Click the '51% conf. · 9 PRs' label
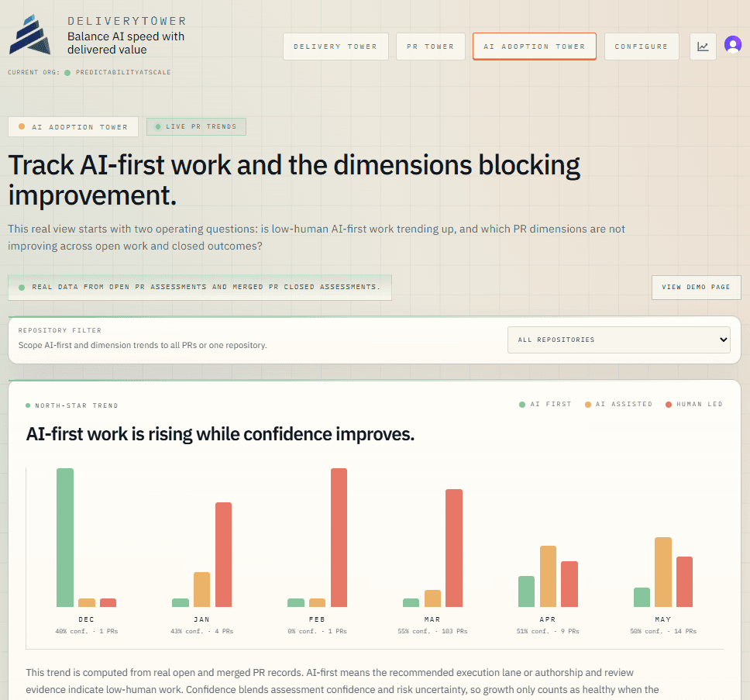The width and height of the screenshot is (750, 700). (548, 631)
